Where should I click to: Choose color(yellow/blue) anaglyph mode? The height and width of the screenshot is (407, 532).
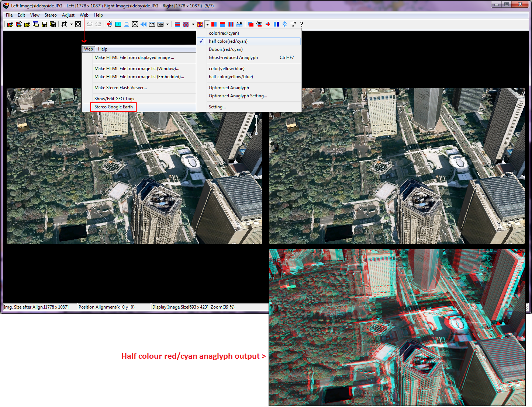(249, 69)
